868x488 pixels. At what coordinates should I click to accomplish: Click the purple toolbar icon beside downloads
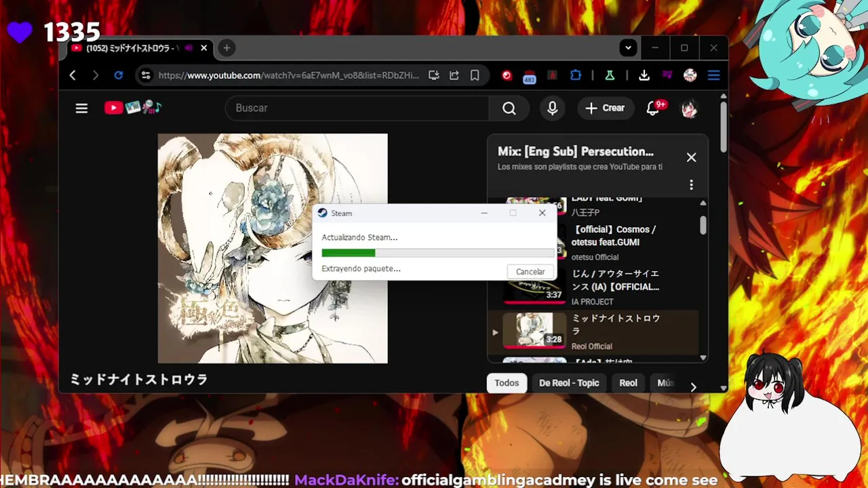tap(667, 75)
